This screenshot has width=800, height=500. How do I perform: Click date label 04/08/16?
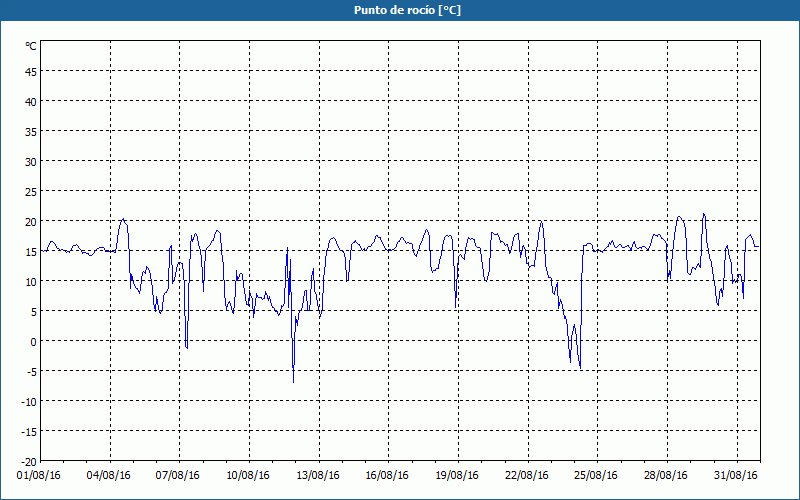pyautogui.click(x=109, y=476)
